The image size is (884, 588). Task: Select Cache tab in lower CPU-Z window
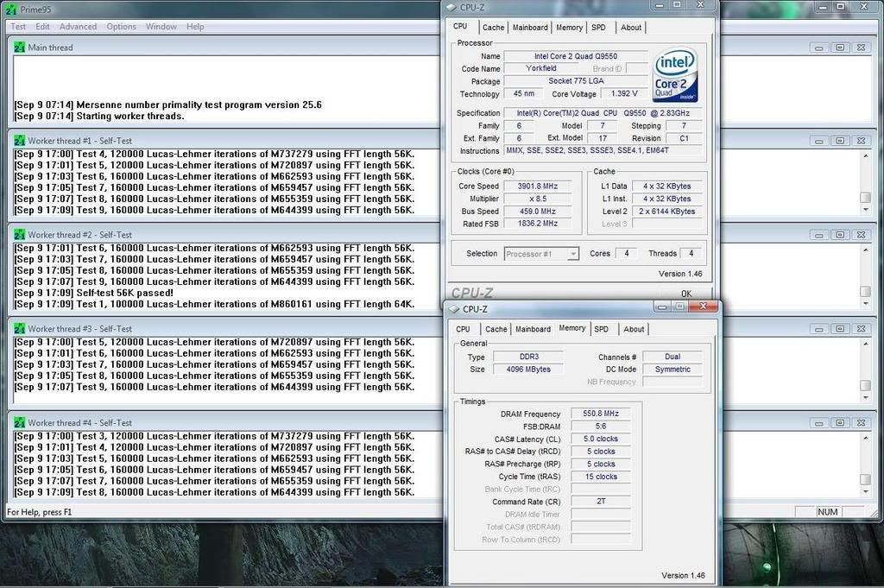(x=496, y=329)
